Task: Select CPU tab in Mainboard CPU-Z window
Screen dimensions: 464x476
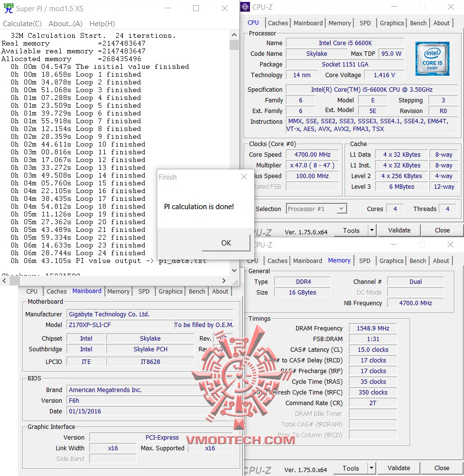Action: (x=32, y=292)
